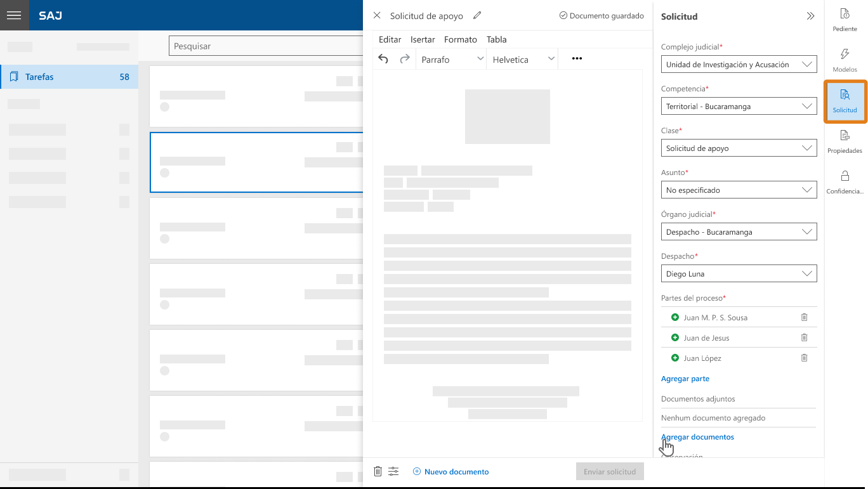Click Agregar documentos link
The width and height of the screenshot is (868, 489).
[x=697, y=437]
